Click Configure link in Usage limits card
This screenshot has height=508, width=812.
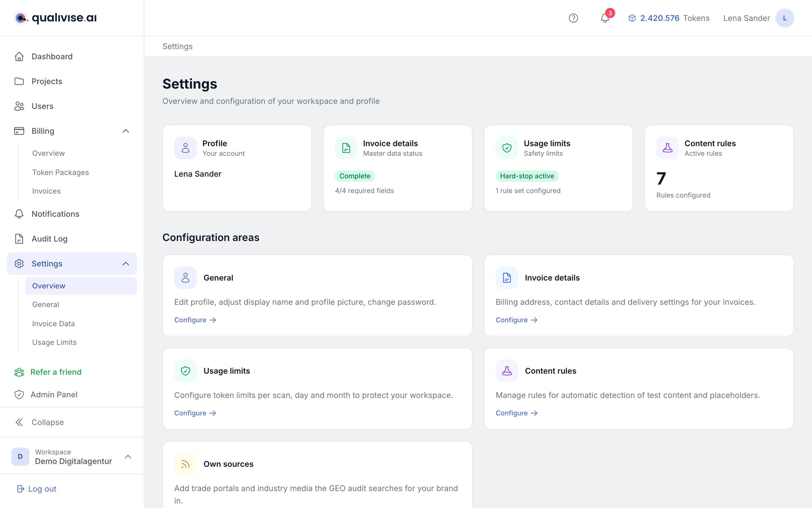click(x=195, y=413)
